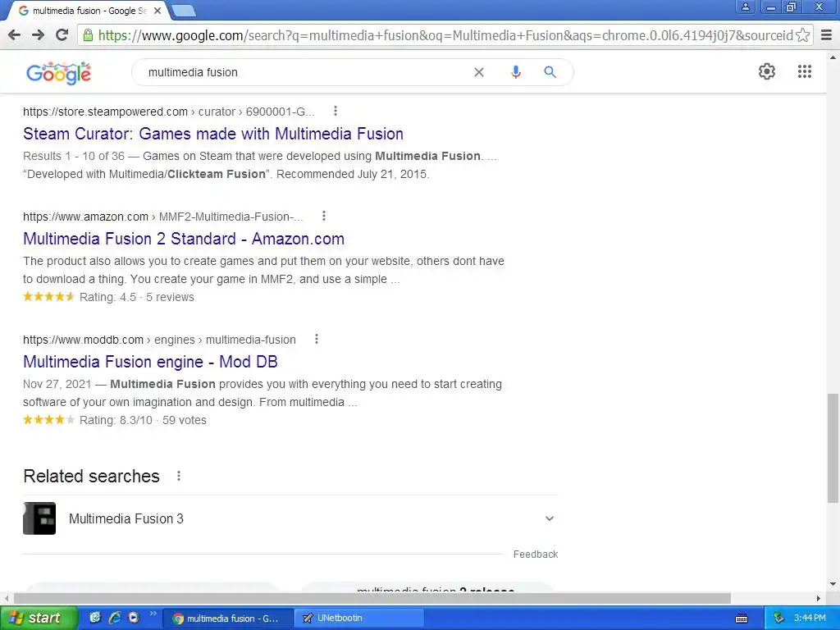Open options for the Amazon result
This screenshot has height=630, width=840.
[x=323, y=216]
